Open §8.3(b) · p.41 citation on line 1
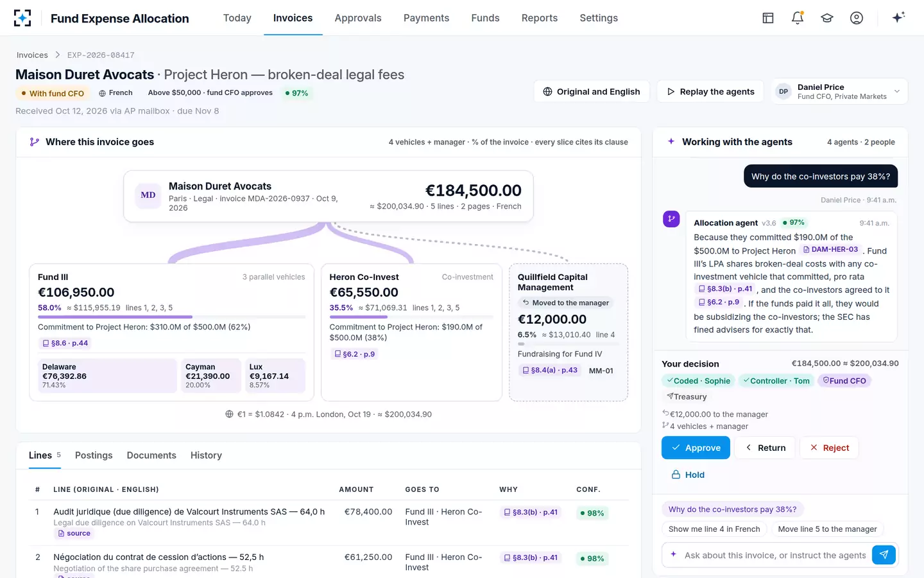The image size is (924, 578). [x=531, y=512]
